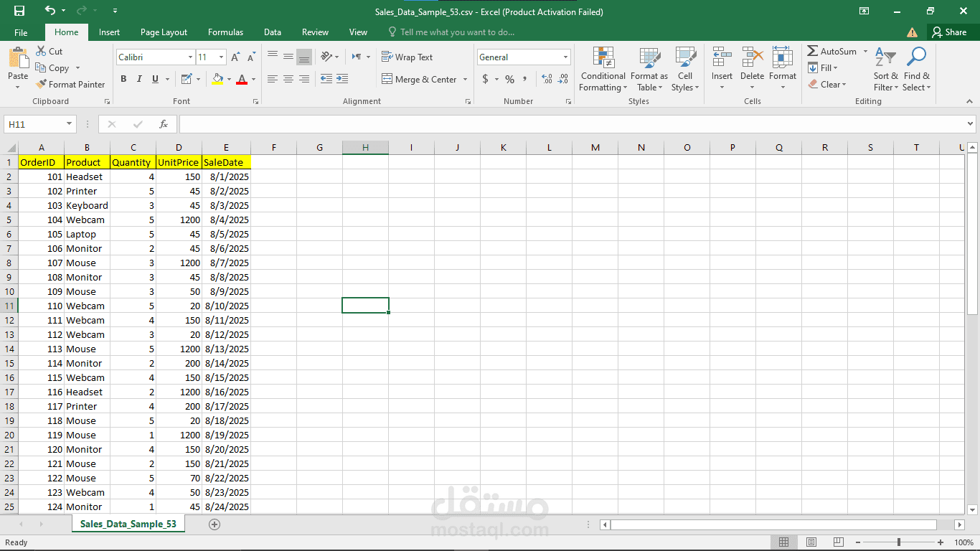This screenshot has height=551, width=980.
Task: Open Sort & Filter options
Action: pos(885,70)
